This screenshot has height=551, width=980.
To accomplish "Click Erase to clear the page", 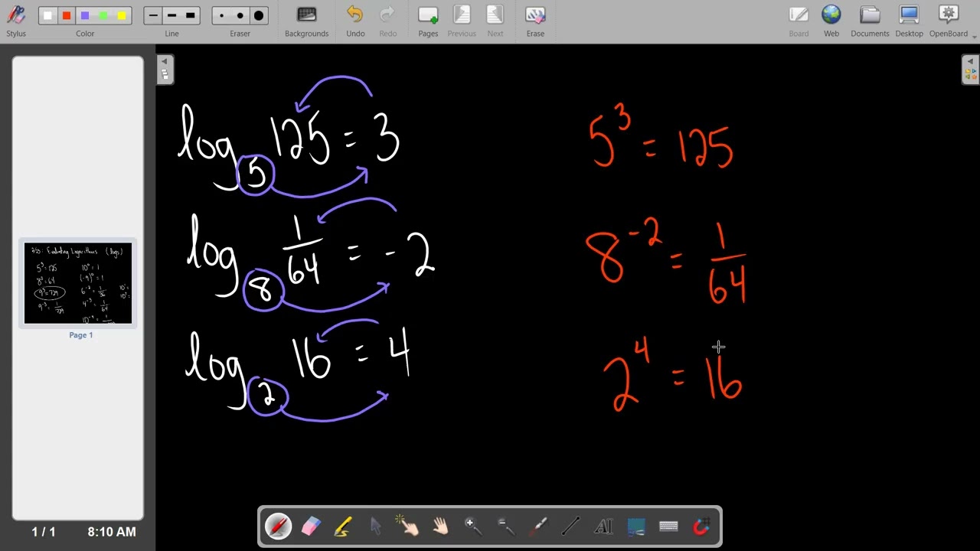I will coord(535,21).
